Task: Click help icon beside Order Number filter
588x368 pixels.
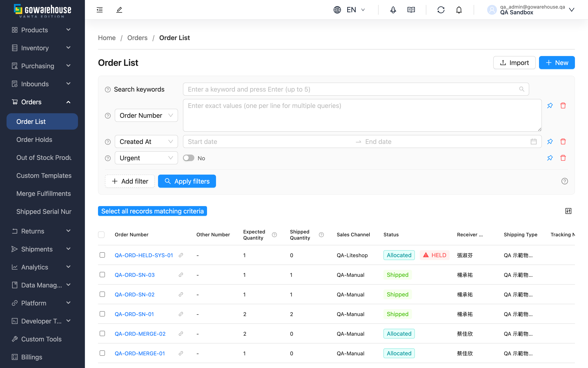Action: pyautogui.click(x=108, y=116)
